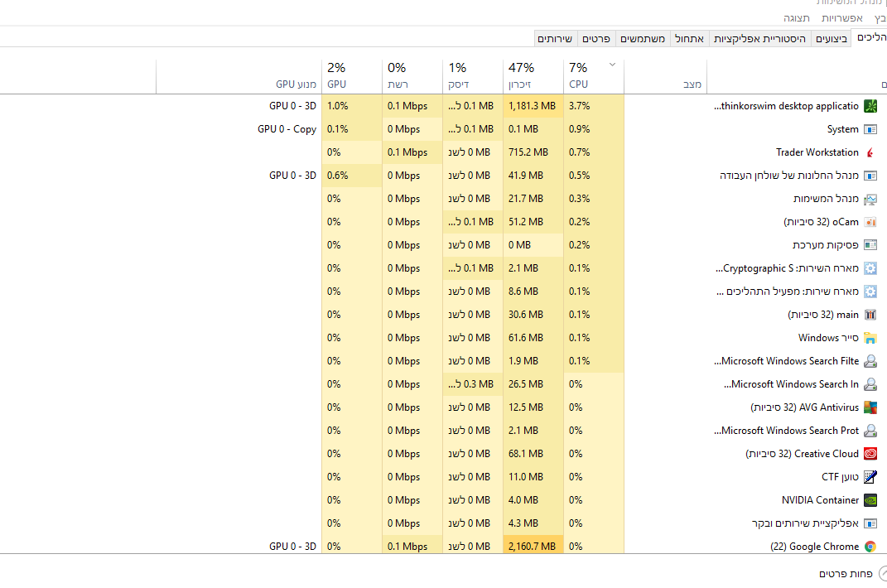
Task: Click the Google Chrome icon
Action: (x=870, y=547)
